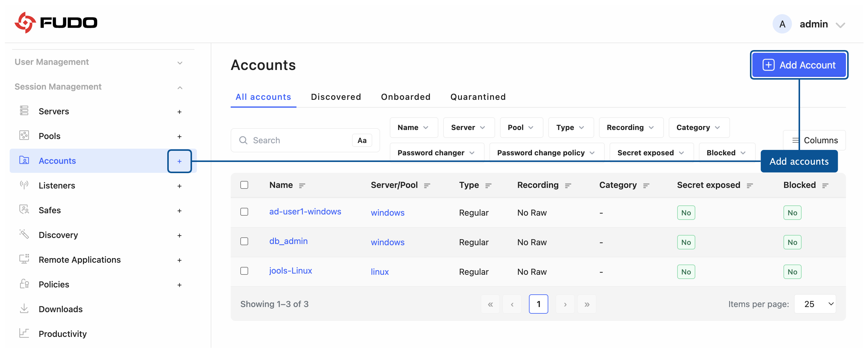Open the Type filter dropdown
Image resolution: width=868 pixels, height=355 pixels.
click(571, 128)
